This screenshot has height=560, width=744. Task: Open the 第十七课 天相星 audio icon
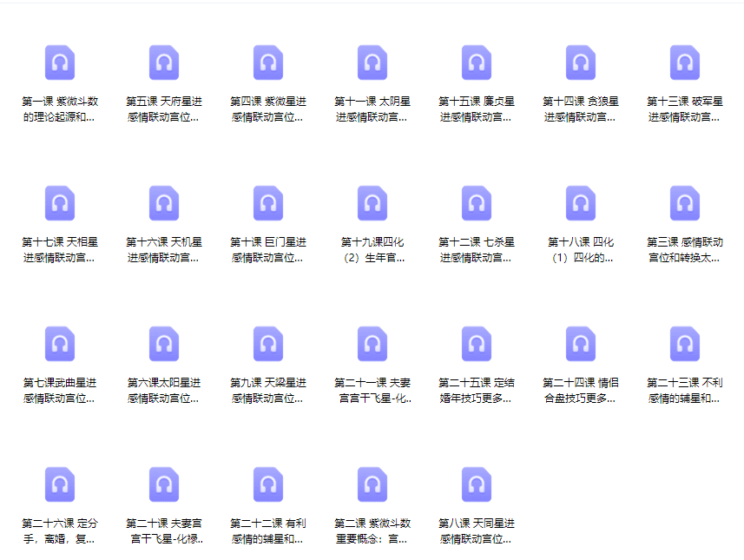(60, 204)
